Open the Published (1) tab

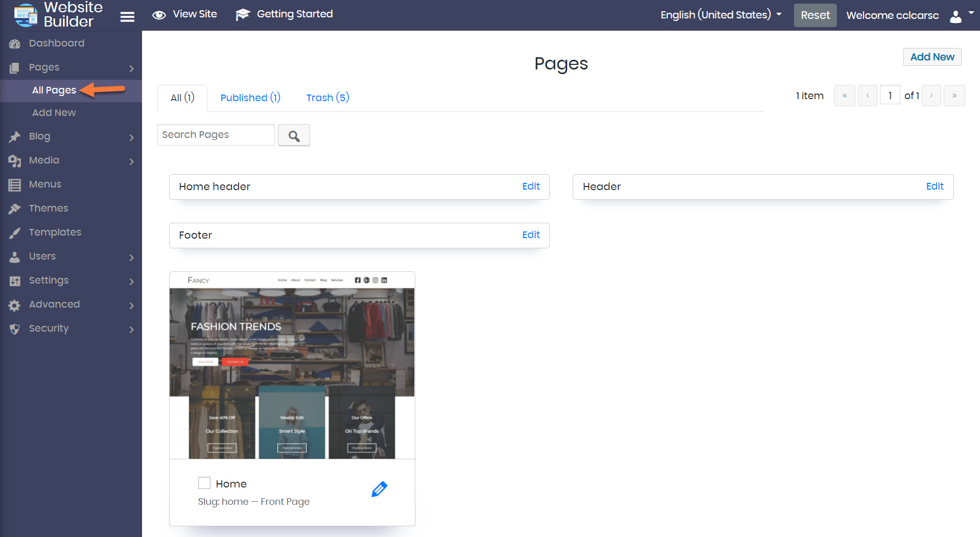[x=250, y=98]
